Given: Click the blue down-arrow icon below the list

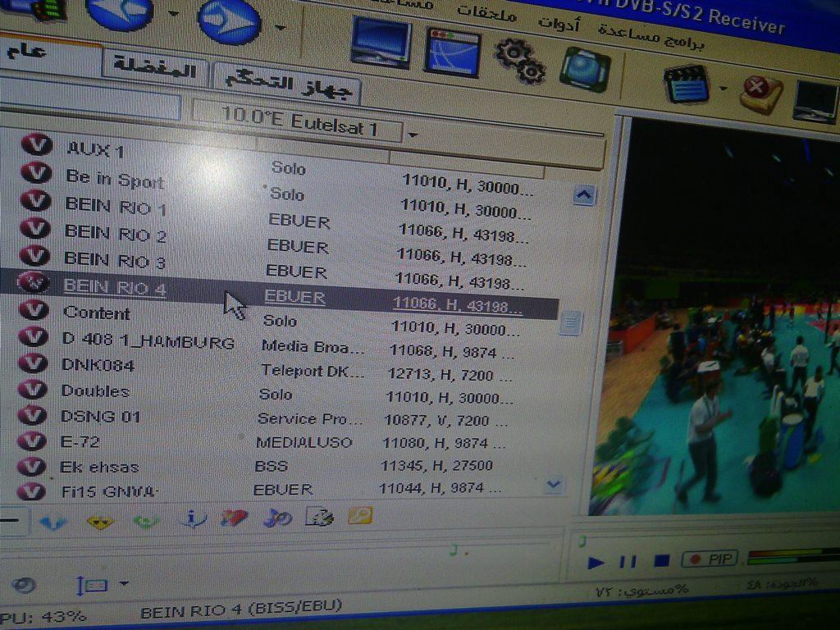Looking at the screenshot, I should 52,522.
